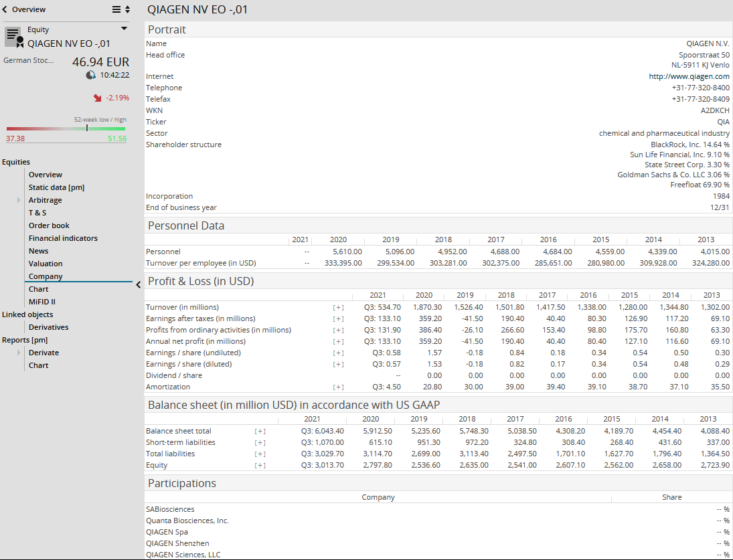This screenshot has width=733, height=560.
Task: Open the Order book menu item
Action: click(x=49, y=225)
